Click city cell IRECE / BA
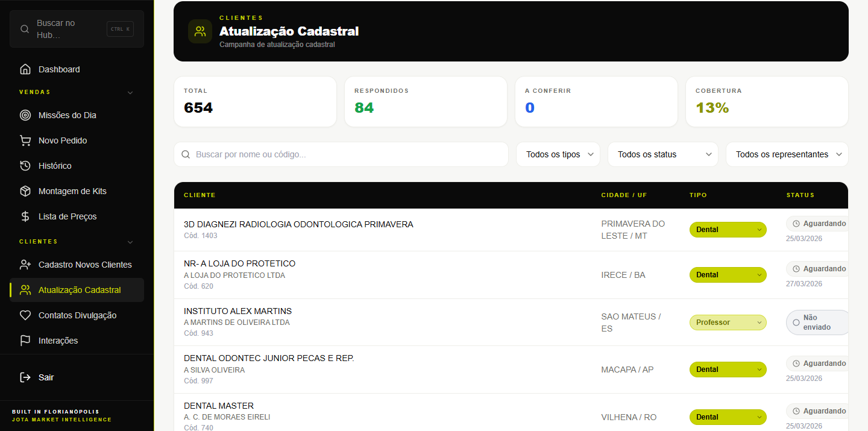This screenshot has height=431, width=868. [623, 275]
